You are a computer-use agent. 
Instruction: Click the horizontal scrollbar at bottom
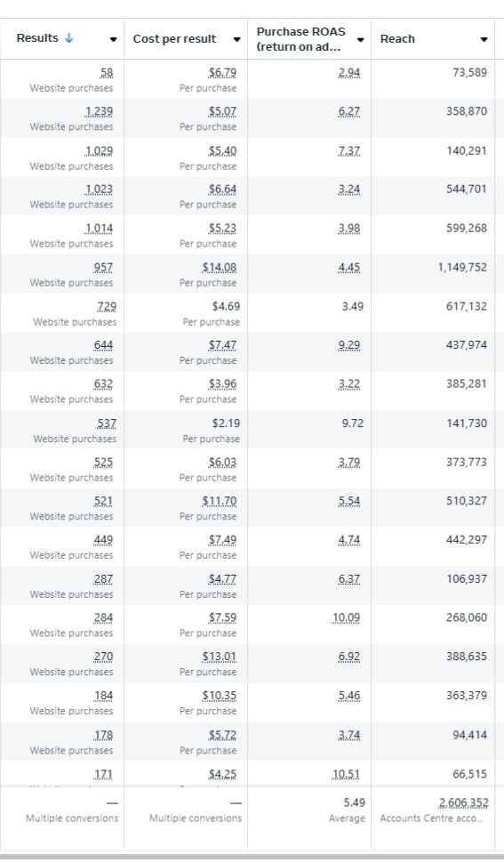pyautogui.click(x=252, y=857)
